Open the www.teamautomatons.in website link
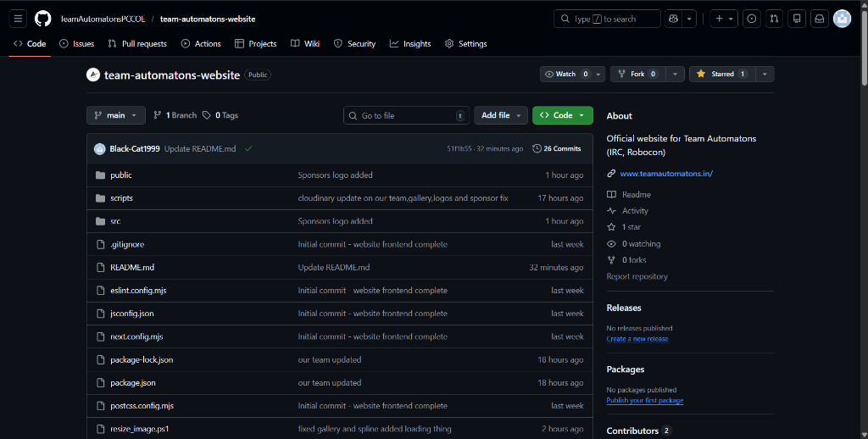This screenshot has height=439, width=868. [x=666, y=174]
